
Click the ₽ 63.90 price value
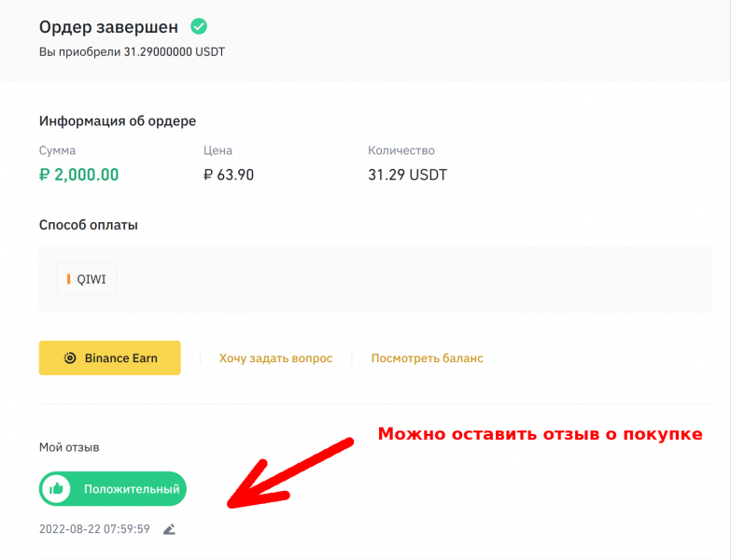[x=229, y=175]
